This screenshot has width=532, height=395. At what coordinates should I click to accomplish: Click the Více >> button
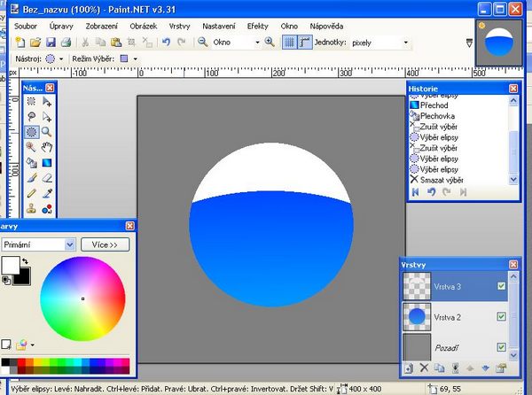click(105, 244)
